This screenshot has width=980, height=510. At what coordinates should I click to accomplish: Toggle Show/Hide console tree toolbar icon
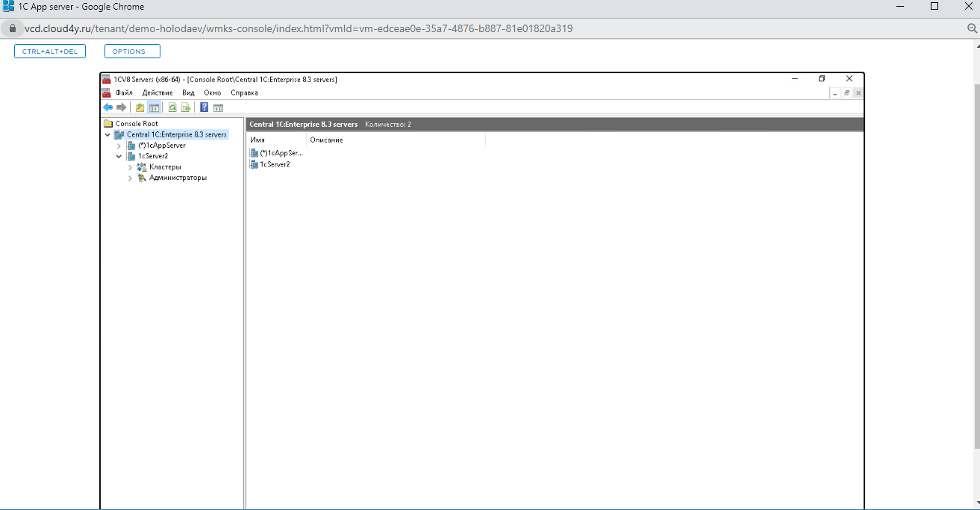[x=153, y=108]
